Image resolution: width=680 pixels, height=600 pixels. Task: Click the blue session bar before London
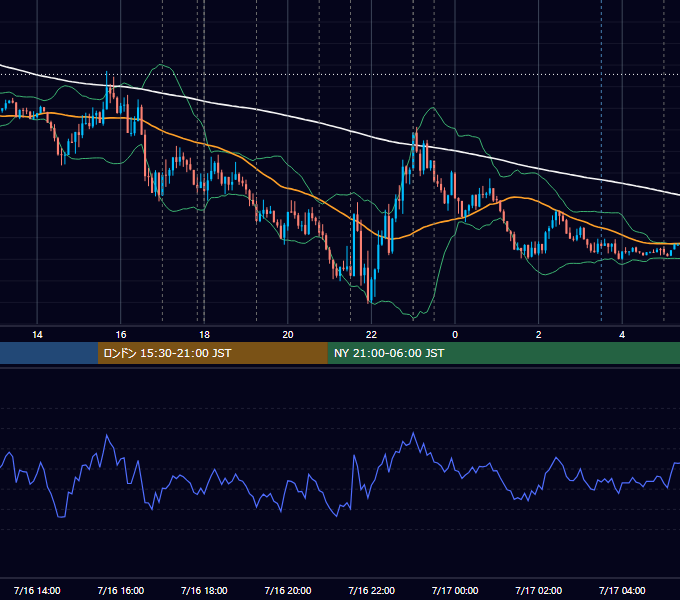pyautogui.click(x=49, y=353)
